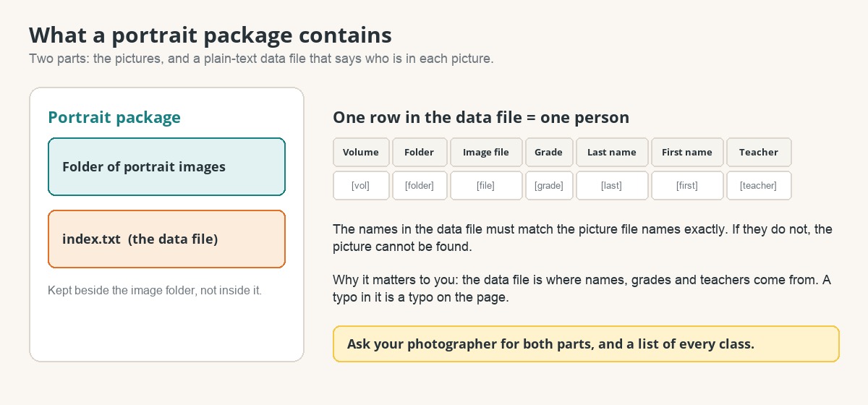Select the '[teacher]' cell
The image size is (868, 405).
[759, 185]
